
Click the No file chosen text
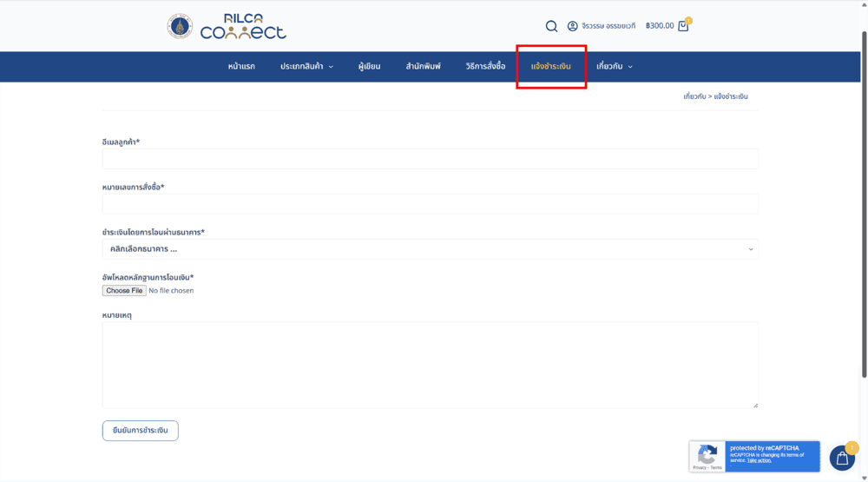171,291
